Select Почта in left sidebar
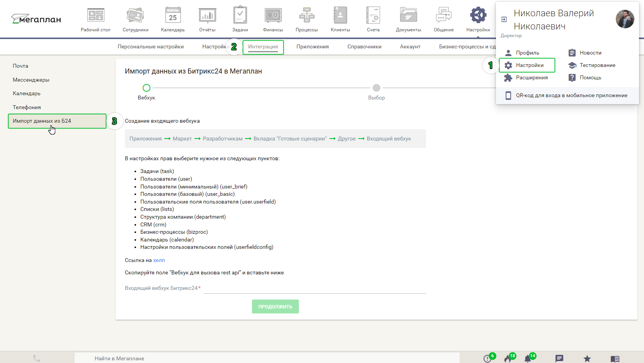 pyautogui.click(x=20, y=66)
